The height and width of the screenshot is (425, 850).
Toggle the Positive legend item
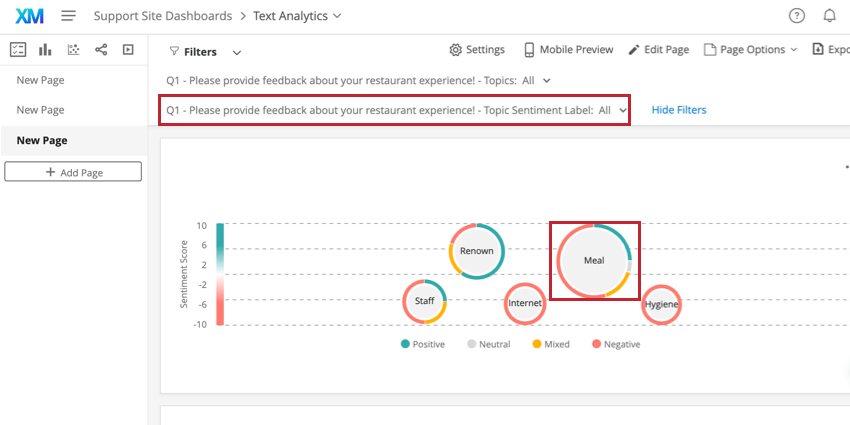[423, 344]
